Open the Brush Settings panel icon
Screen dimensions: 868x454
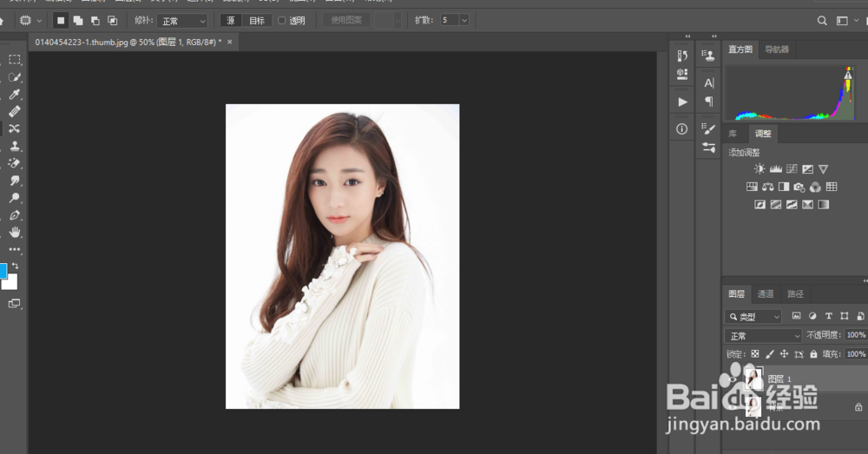click(708, 129)
